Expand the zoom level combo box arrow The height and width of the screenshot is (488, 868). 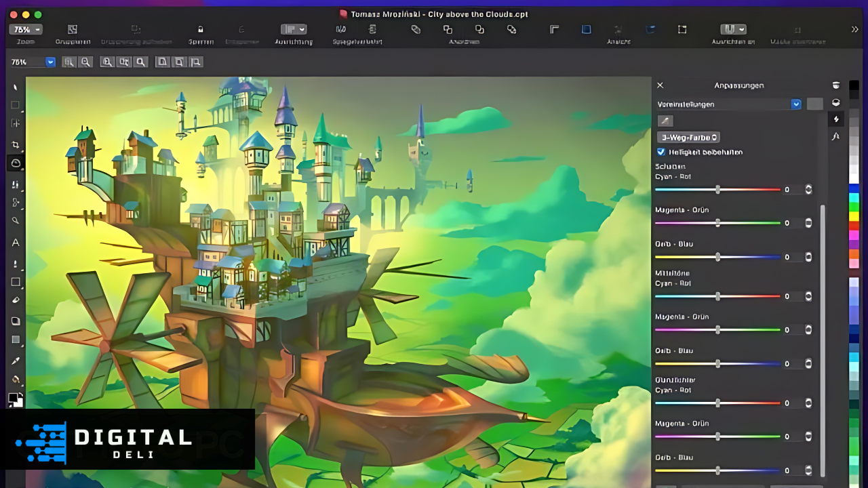[50, 62]
